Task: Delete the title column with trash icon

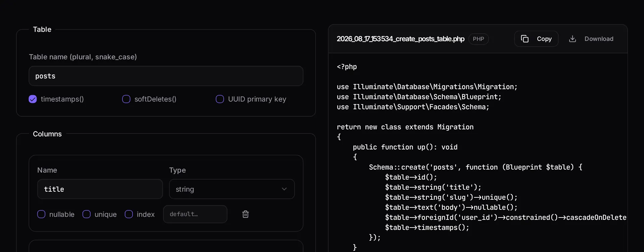Action: 246,214
